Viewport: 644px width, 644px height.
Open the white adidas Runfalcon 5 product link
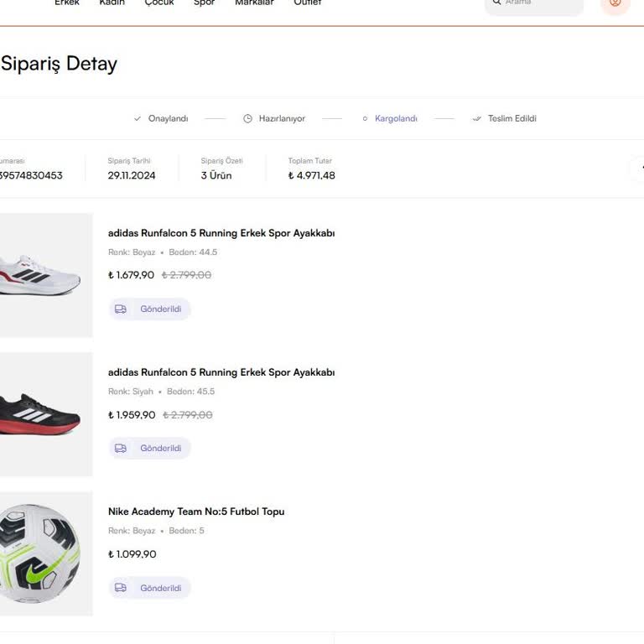(x=221, y=233)
